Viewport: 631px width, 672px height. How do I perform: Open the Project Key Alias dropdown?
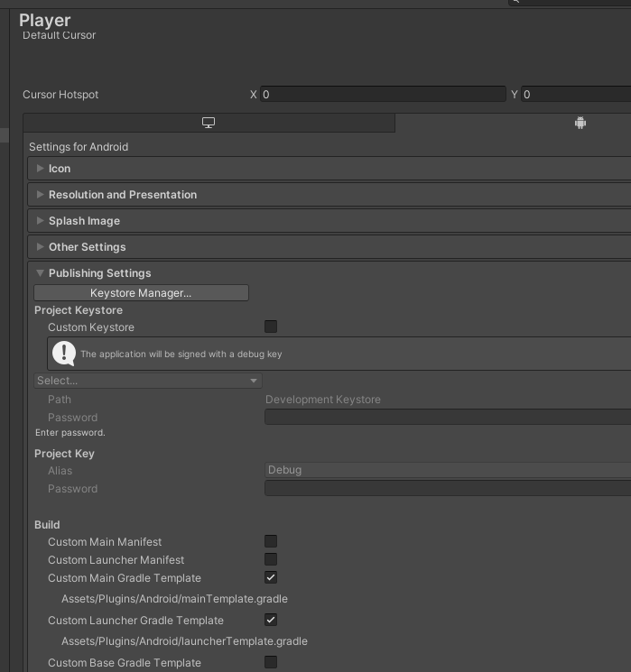[448, 470]
